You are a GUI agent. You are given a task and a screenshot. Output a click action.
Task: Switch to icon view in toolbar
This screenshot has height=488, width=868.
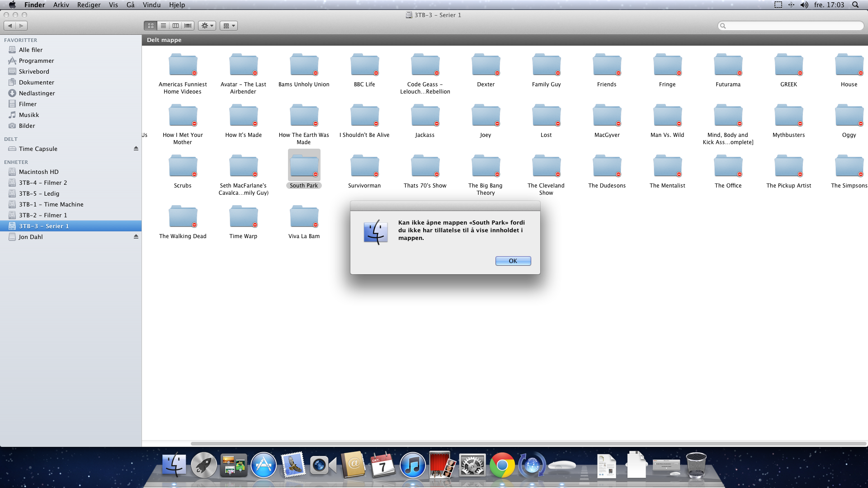pyautogui.click(x=151, y=26)
